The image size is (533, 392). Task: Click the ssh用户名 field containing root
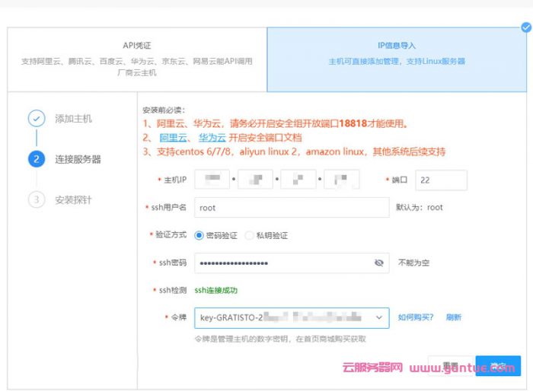pyautogui.click(x=291, y=207)
